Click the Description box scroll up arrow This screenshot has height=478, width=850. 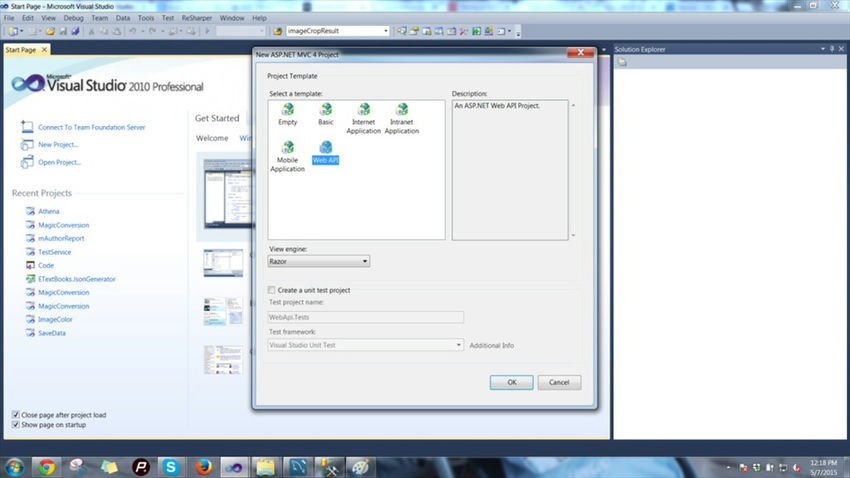573,105
